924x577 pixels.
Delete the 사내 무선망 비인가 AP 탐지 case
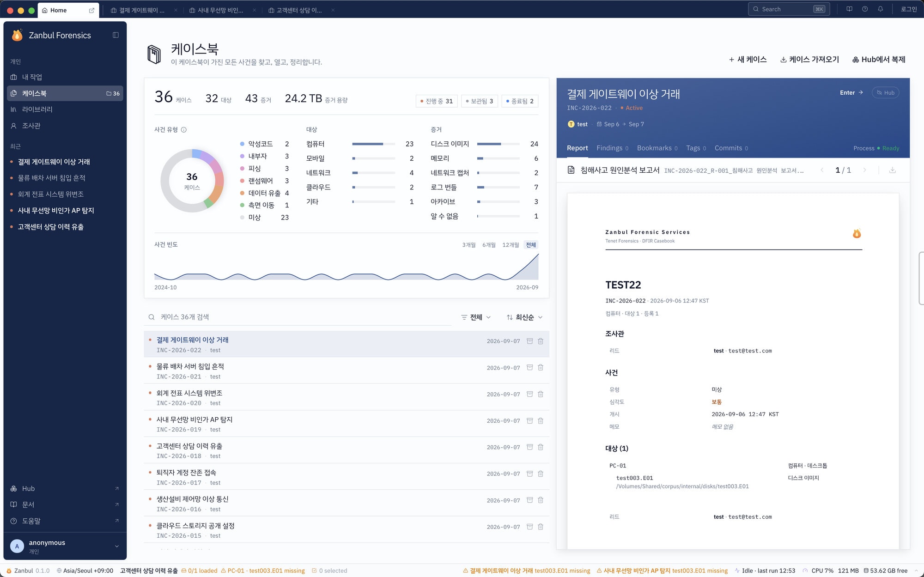point(541,421)
